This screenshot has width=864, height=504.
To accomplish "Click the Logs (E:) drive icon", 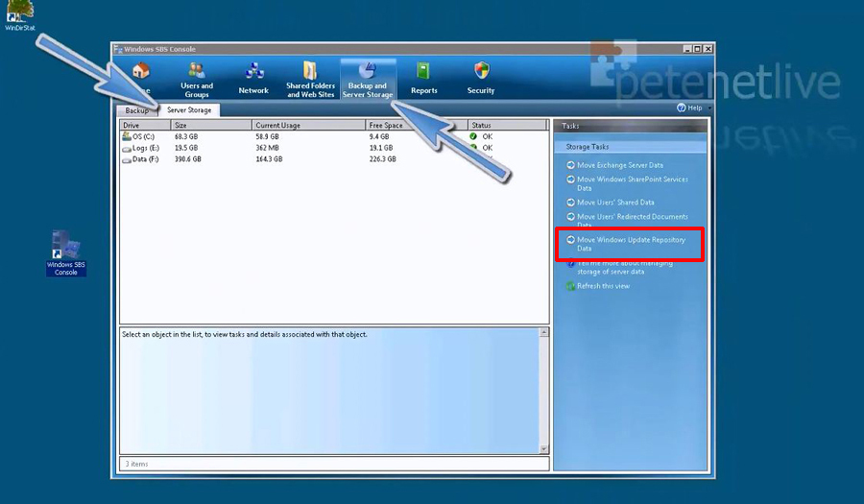I will coord(126,148).
